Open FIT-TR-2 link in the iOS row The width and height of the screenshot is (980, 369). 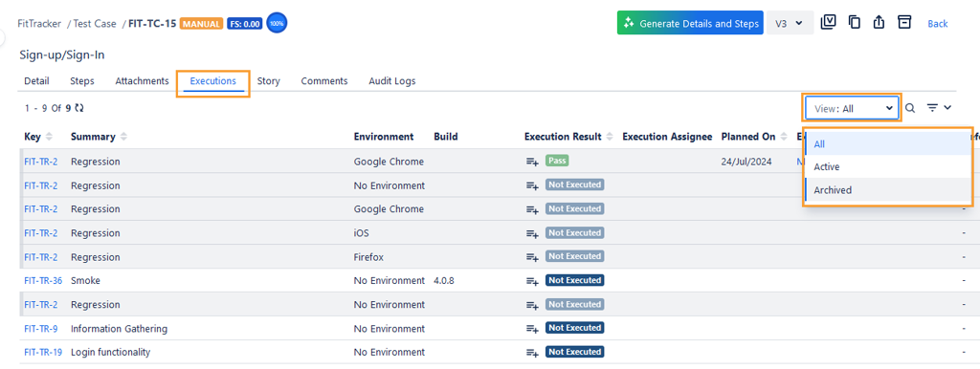tap(40, 233)
